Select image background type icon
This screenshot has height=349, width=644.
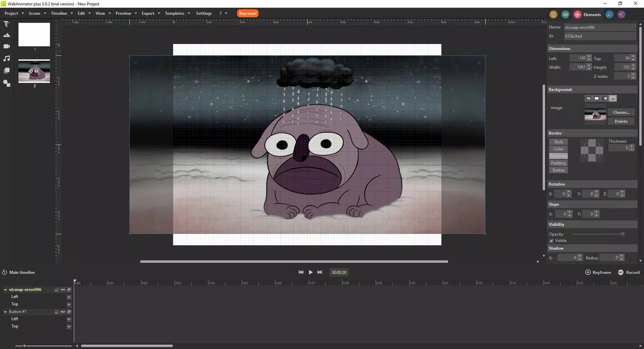click(613, 98)
